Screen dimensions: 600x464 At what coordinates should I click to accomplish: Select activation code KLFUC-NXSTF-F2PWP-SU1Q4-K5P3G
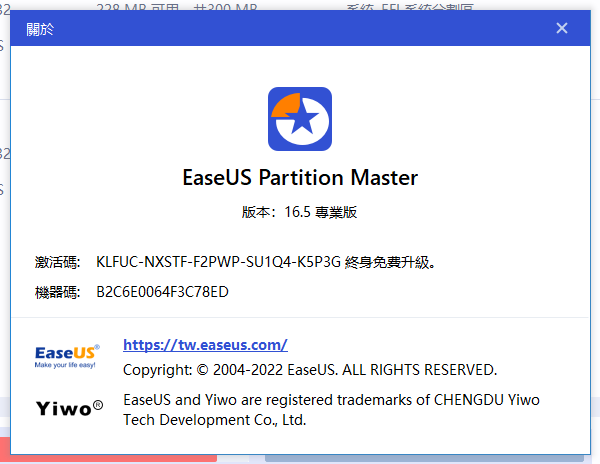click(218, 262)
